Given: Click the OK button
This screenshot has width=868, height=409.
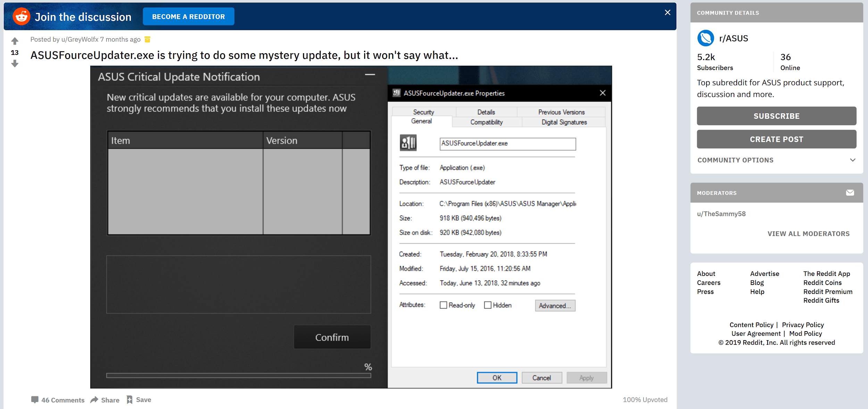Looking at the screenshot, I should [496, 378].
